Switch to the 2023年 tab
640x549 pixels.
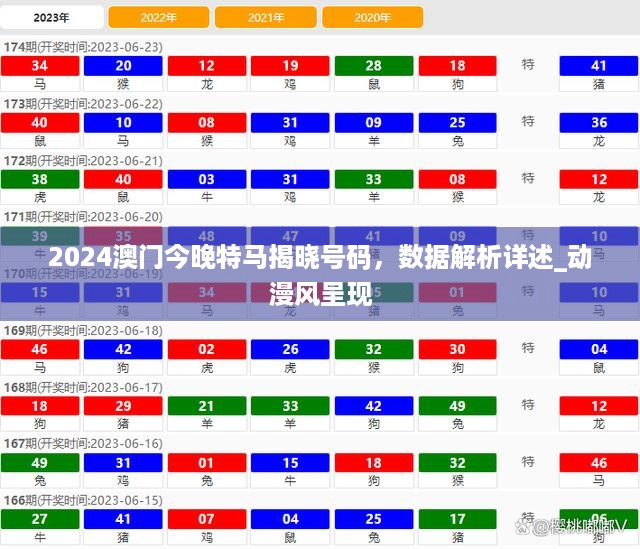coord(52,17)
